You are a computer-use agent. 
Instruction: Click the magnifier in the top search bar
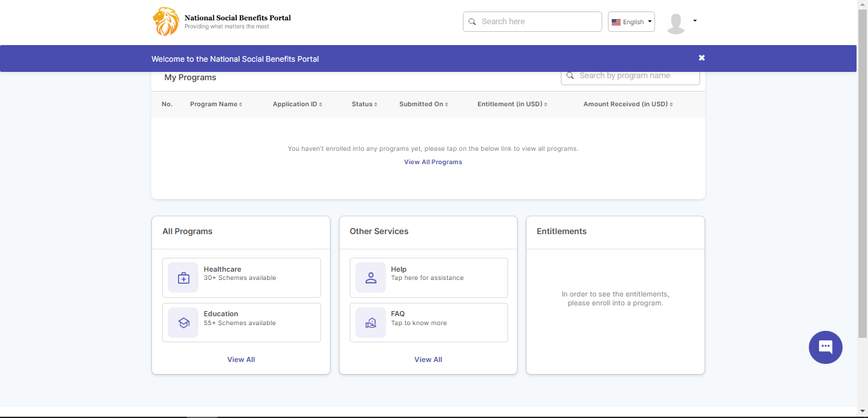[472, 22]
